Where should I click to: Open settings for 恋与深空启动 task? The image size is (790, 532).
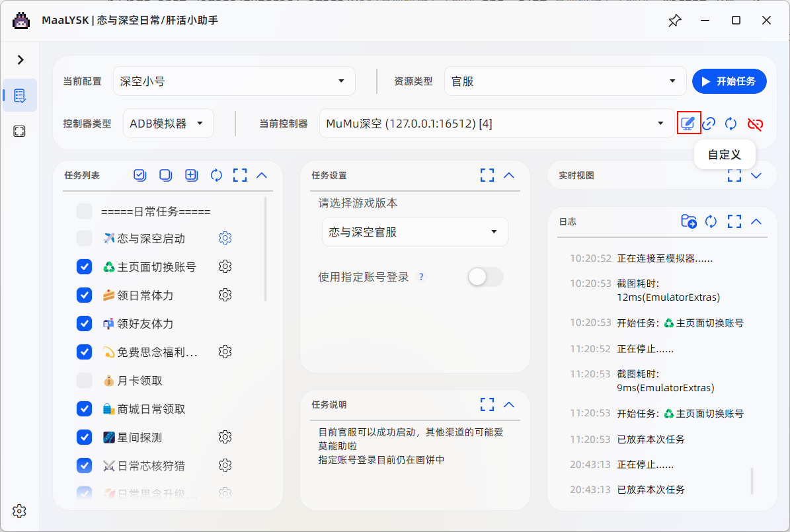pyautogui.click(x=225, y=238)
